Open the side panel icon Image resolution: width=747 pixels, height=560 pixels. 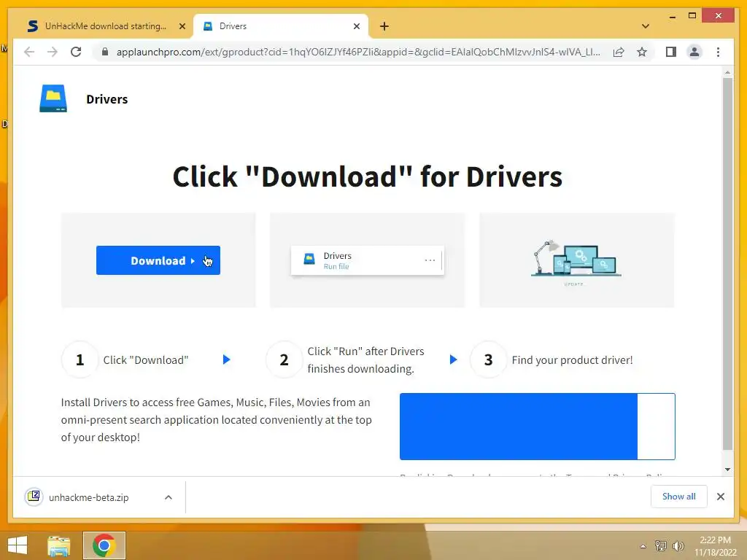(671, 52)
